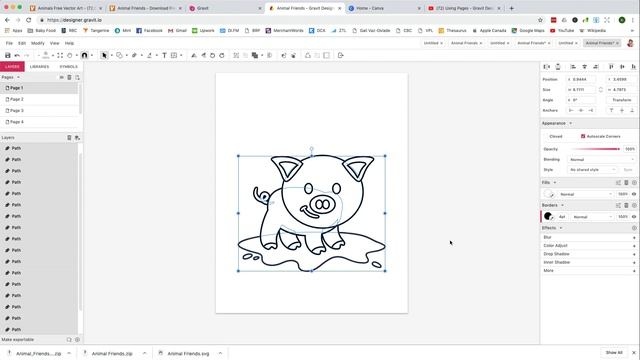Add Drop Shadow effect with plus
The height and width of the screenshot is (360, 640).
click(x=634, y=254)
